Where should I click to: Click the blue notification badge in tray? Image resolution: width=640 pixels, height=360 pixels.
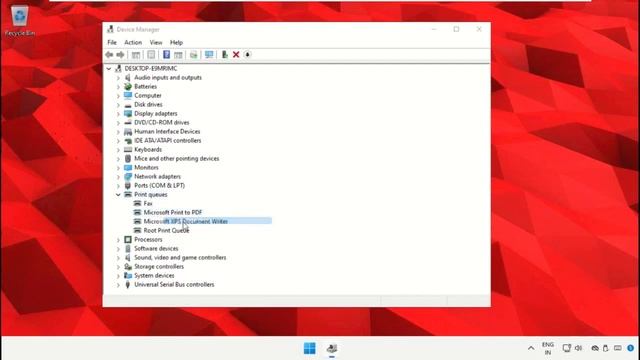click(x=630, y=348)
